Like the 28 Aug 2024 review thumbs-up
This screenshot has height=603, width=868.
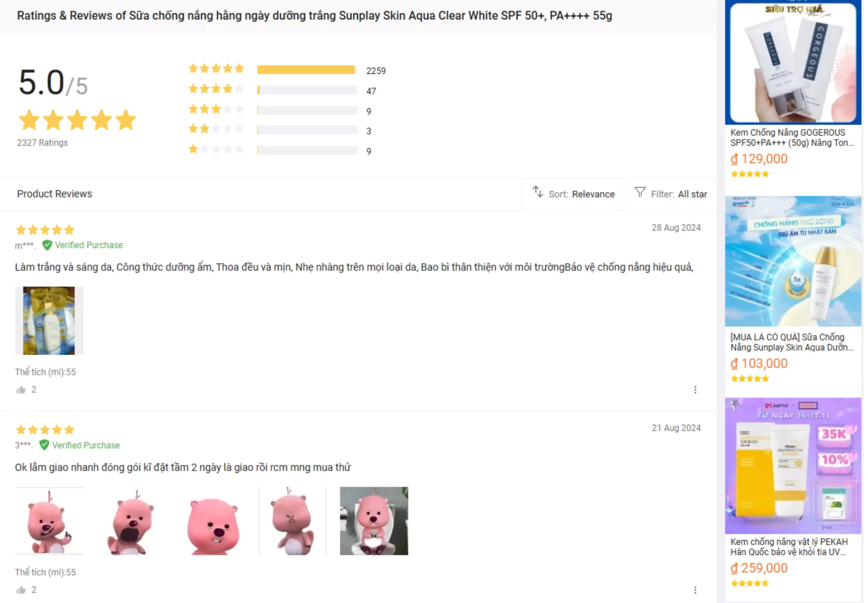click(x=21, y=390)
